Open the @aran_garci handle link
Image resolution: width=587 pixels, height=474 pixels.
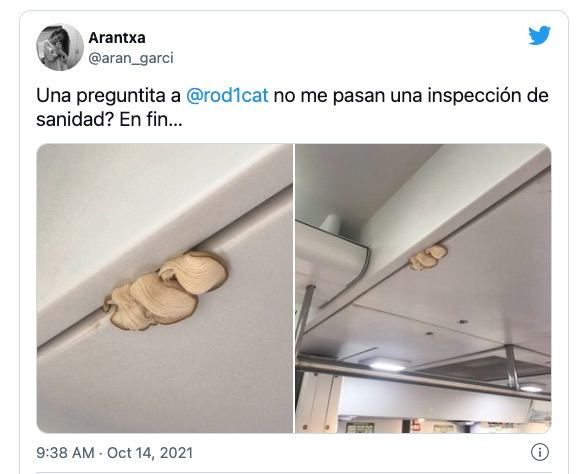coord(131,58)
